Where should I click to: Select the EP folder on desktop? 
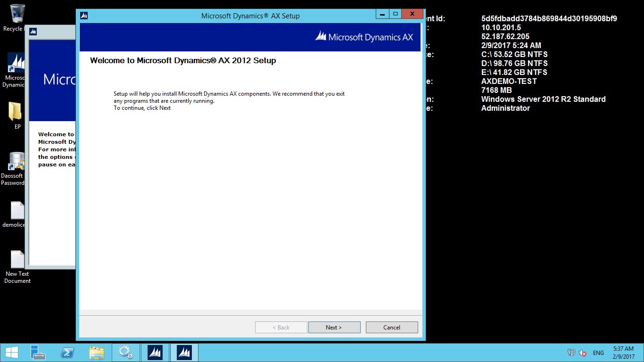click(x=17, y=116)
